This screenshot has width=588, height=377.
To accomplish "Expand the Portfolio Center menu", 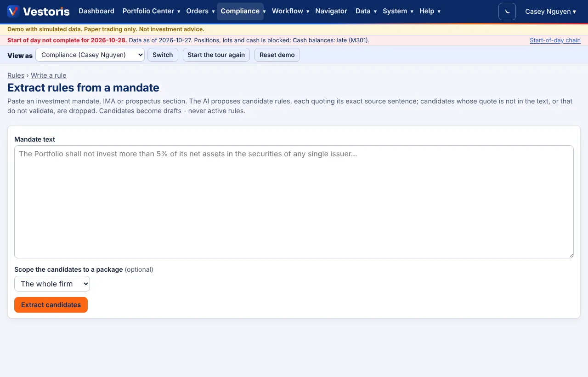I will tap(151, 11).
